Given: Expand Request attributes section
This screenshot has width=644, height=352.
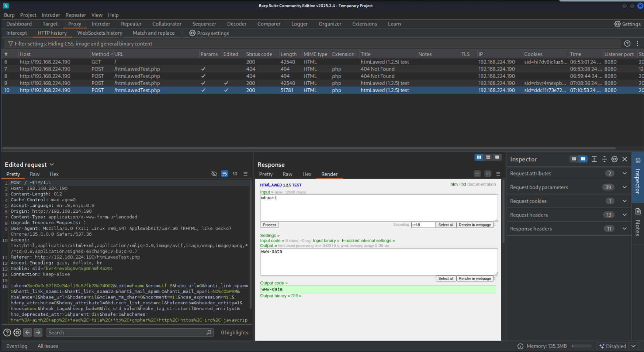Looking at the screenshot, I should 624,173.
